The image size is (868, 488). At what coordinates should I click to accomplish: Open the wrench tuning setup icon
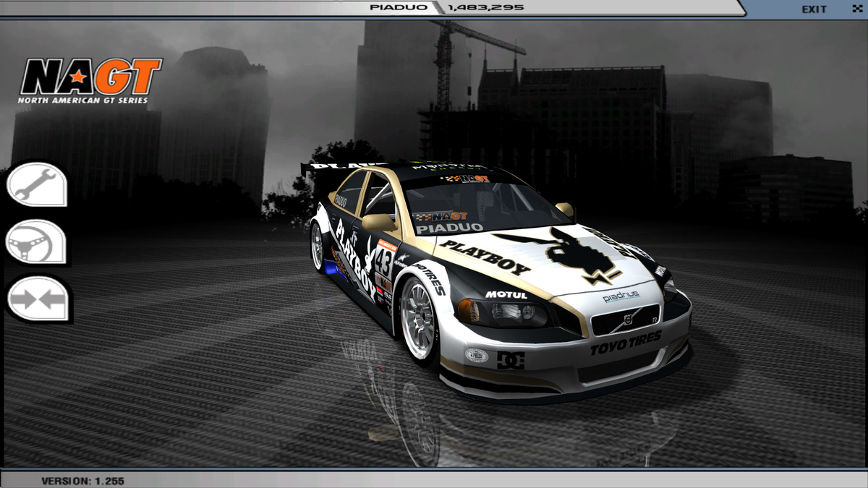36,185
